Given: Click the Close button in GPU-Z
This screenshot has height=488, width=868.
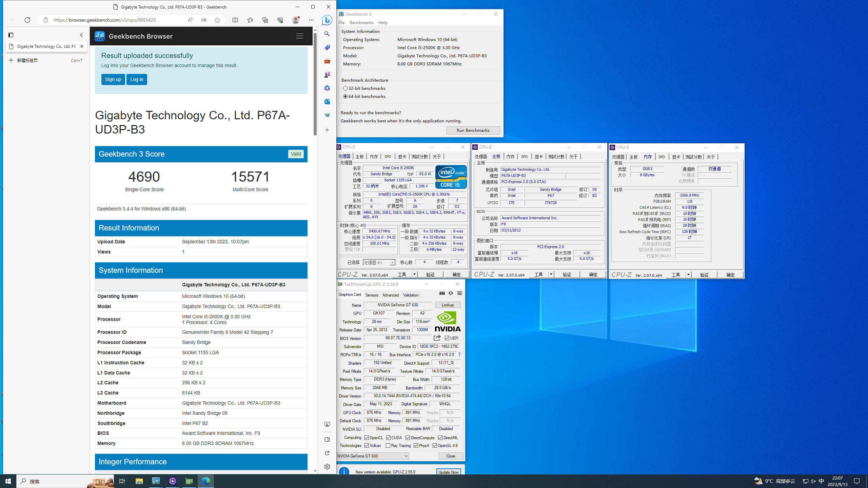Looking at the screenshot, I should click(x=451, y=456).
